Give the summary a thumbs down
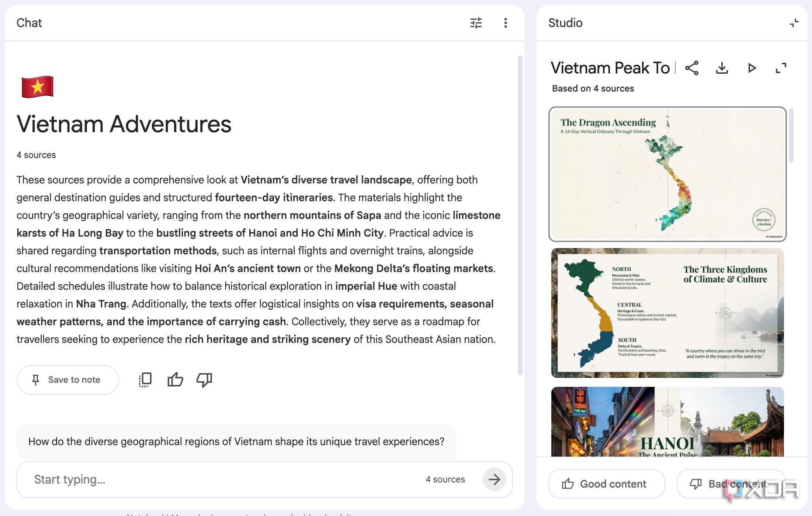Screen dimensions: 812x516 coord(204,379)
